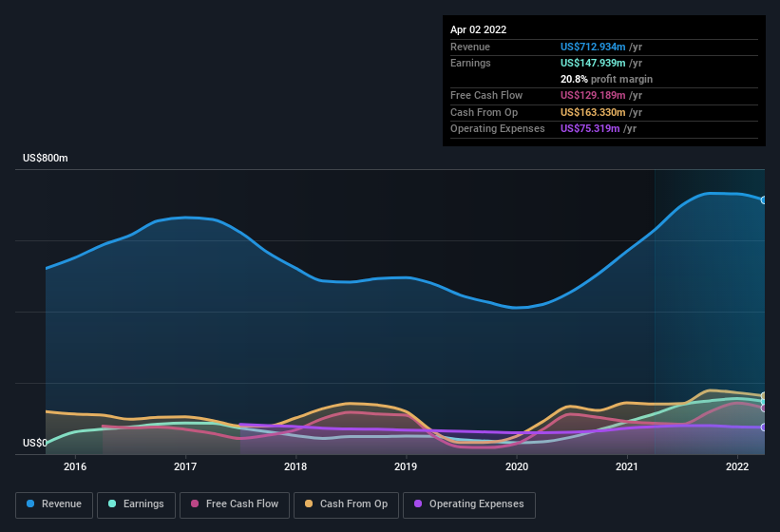Toggle the Free Cash Flow legend button
The image size is (780, 532).
pyautogui.click(x=235, y=504)
